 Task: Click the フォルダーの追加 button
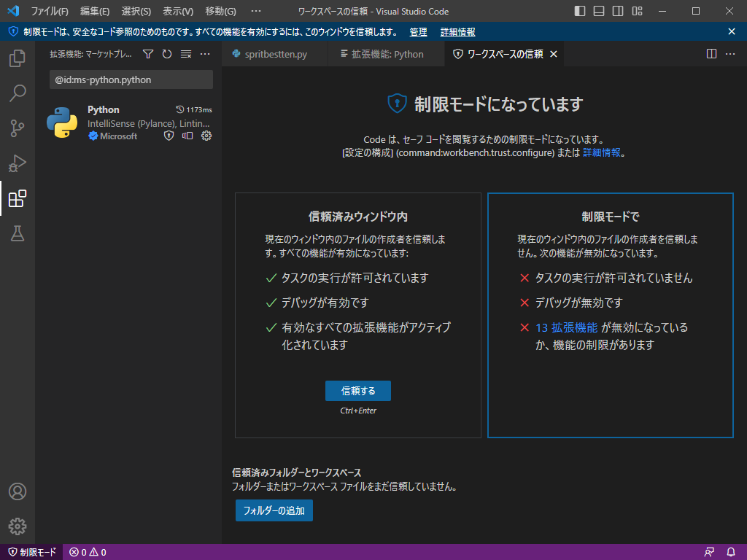pyautogui.click(x=274, y=510)
